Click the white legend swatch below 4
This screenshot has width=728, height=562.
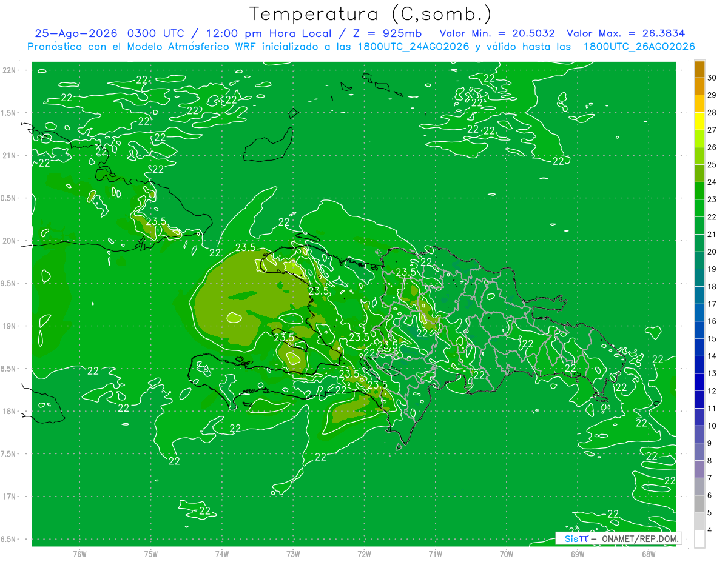tap(699, 539)
